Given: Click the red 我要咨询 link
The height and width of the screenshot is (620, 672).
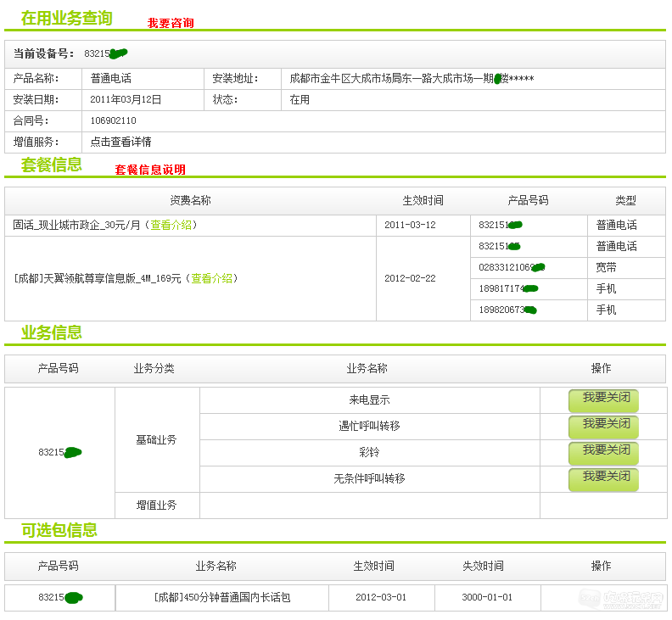Looking at the screenshot, I should click(x=171, y=23).
